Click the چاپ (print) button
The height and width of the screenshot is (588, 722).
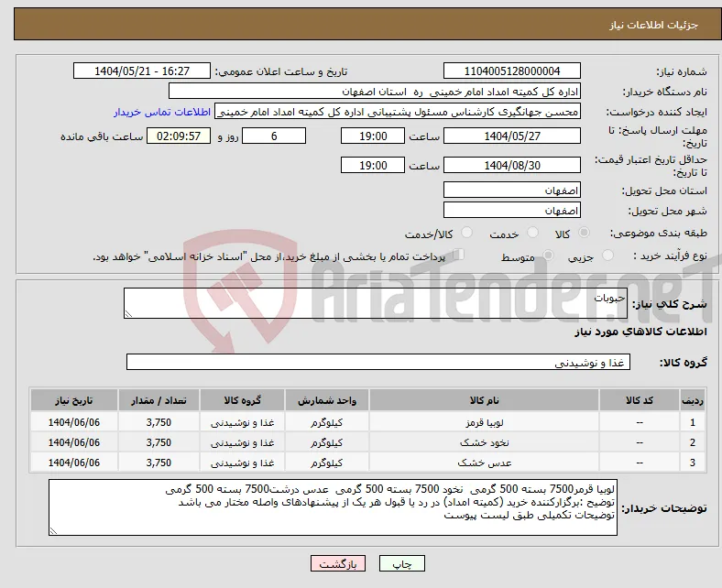click(x=401, y=563)
